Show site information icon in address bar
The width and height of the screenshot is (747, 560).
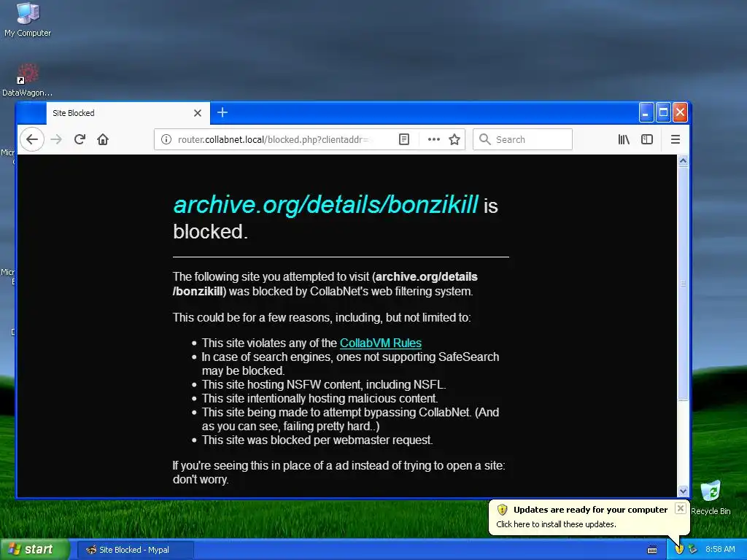point(166,139)
